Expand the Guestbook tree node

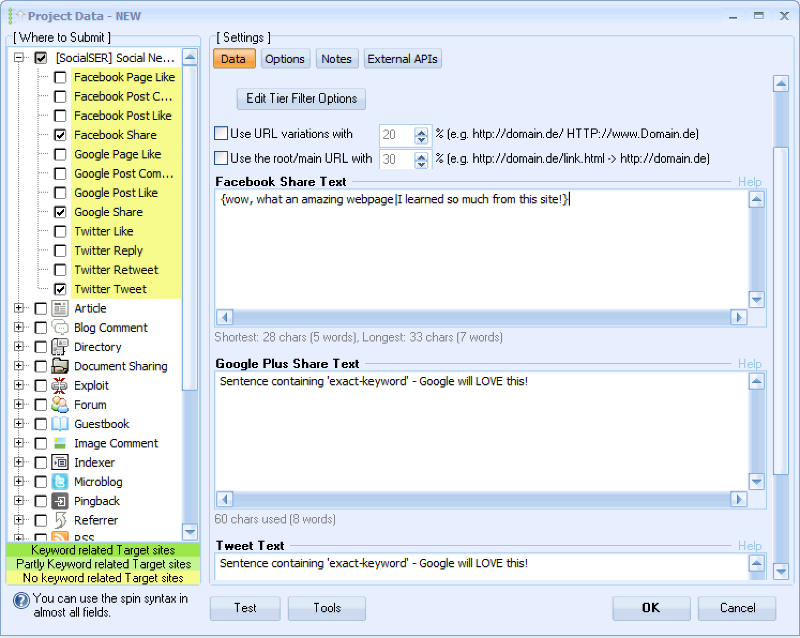click(19, 424)
